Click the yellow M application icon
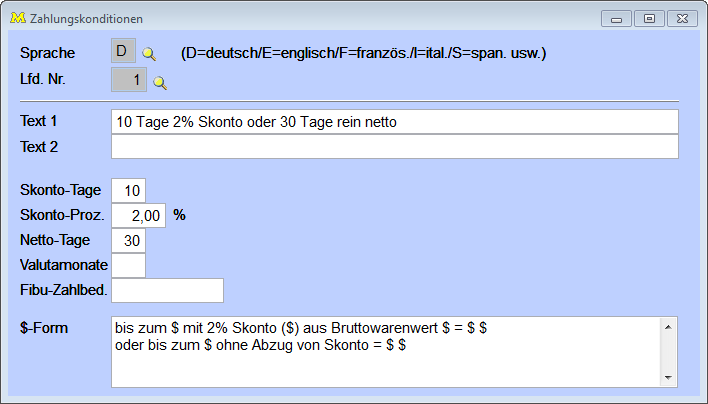Viewport: 708px width, 404px height. [17, 18]
